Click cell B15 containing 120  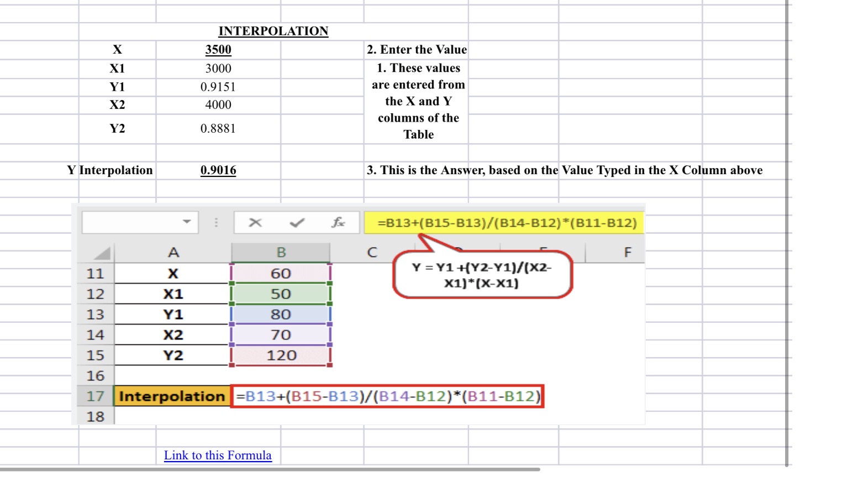click(x=281, y=355)
